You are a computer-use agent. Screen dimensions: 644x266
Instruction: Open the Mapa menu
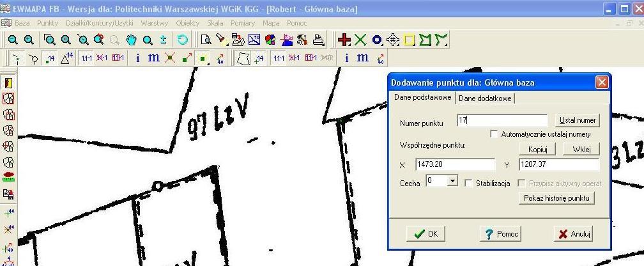coord(271,23)
